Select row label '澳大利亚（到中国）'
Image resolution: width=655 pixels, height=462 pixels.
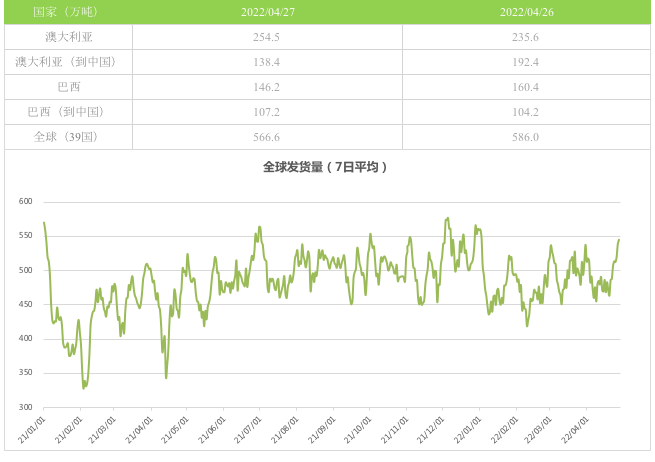[66, 62]
